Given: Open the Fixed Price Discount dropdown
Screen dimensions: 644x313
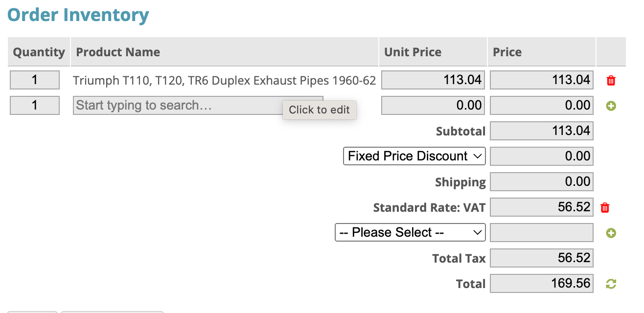Looking at the screenshot, I should tap(414, 156).
